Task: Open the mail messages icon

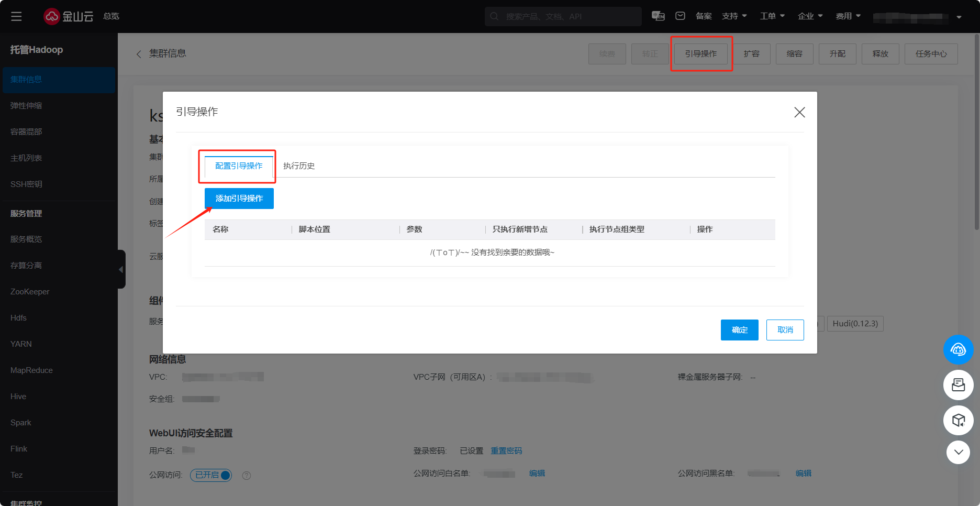Action: 680,16
